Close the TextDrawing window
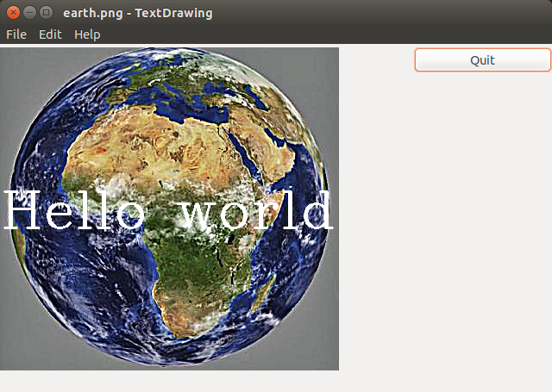Screen dimensions: 552x392 tap(13, 13)
